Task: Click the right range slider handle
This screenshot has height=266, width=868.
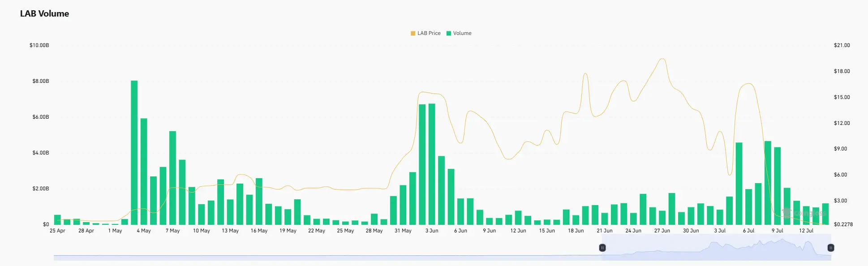Action: [x=831, y=248]
